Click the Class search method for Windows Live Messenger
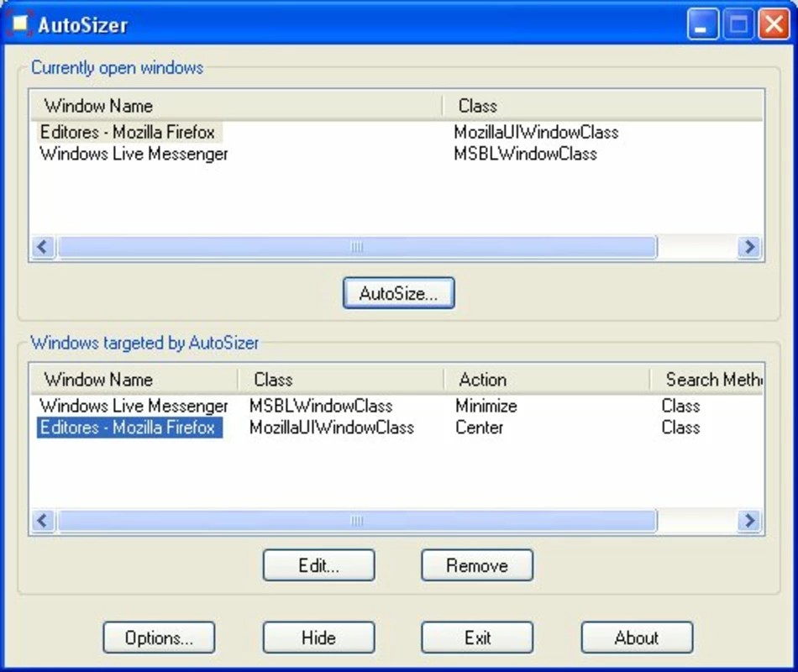 (x=680, y=406)
